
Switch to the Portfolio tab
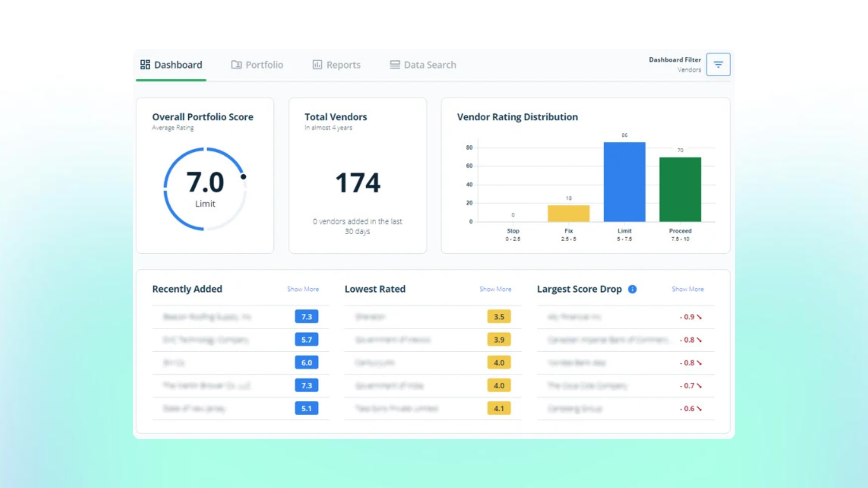point(257,65)
